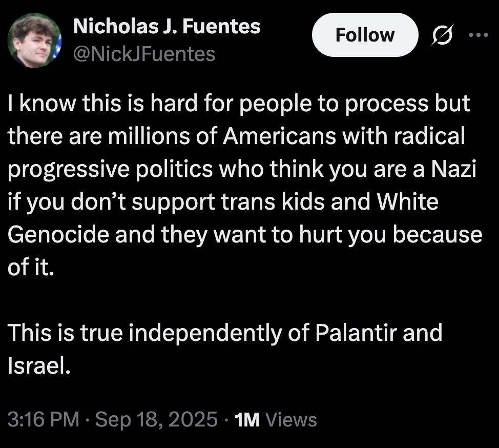Viewport: 499px width, 448px height.
Task: Click the Follow button
Action: click(365, 35)
